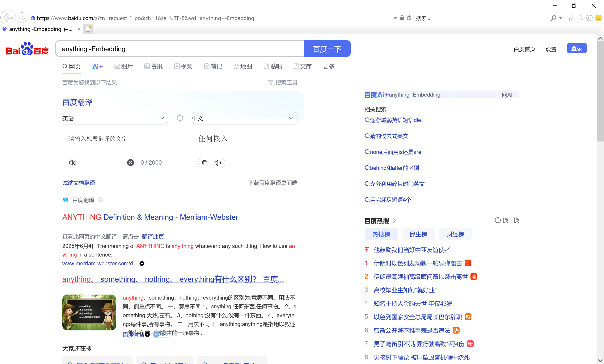Switch to the 视频 tab

(183, 66)
